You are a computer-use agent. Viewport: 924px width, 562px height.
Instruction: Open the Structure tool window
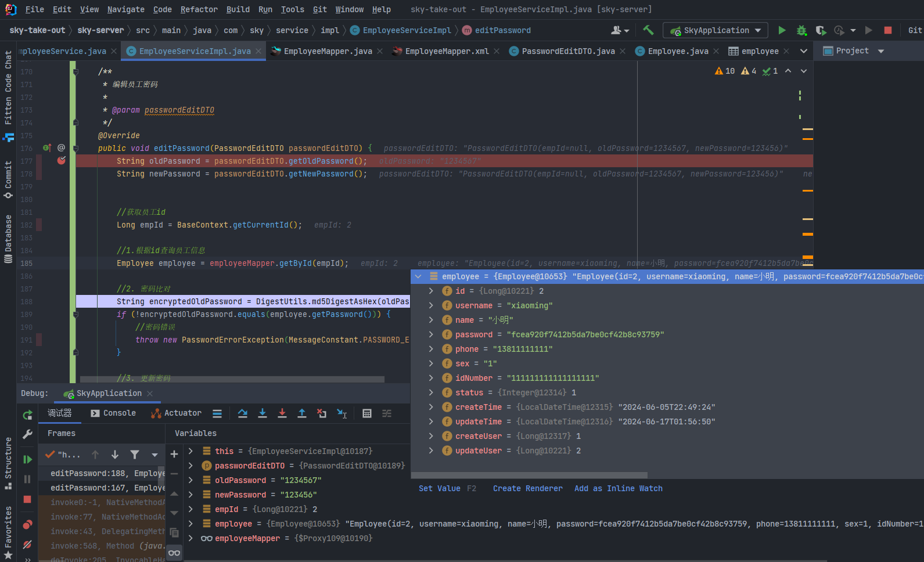click(x=8, y=463)
